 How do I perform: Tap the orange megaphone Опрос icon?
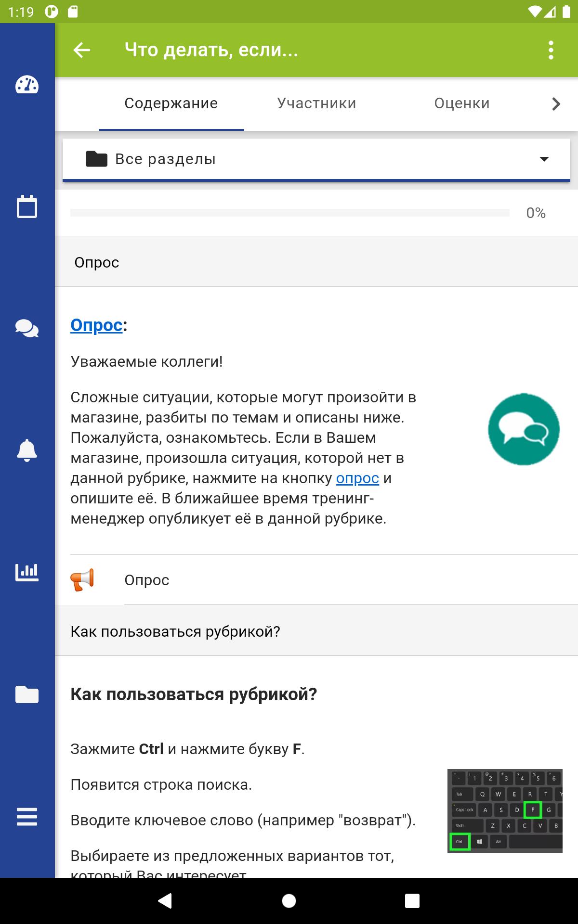click(82, 580)
